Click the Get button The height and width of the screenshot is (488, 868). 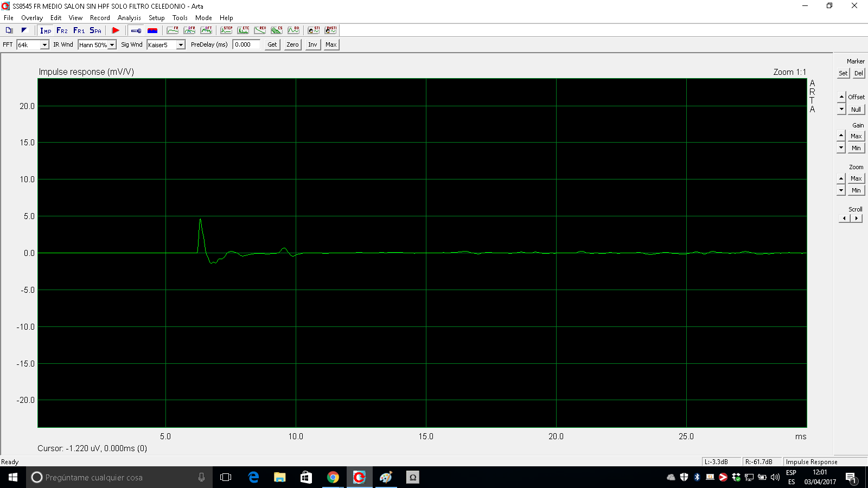coord(272,44)
